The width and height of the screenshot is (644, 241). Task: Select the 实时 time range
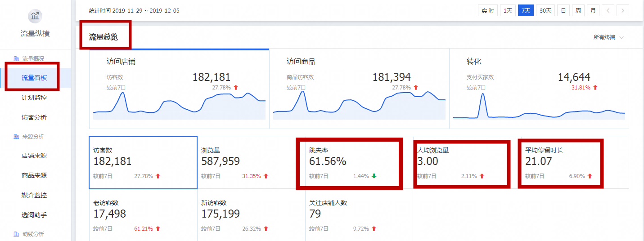click(x=488, y=10)
